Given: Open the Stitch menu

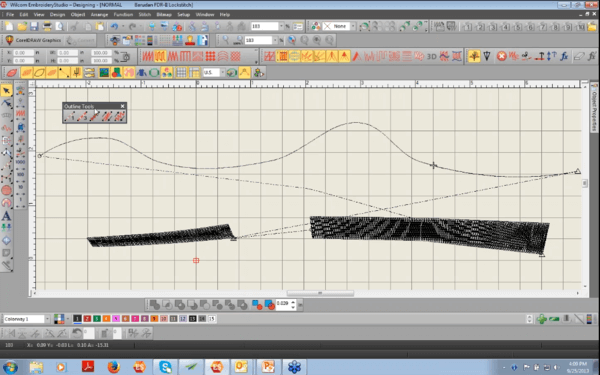Looking at the screenshot, I should (x=145, y=15).
